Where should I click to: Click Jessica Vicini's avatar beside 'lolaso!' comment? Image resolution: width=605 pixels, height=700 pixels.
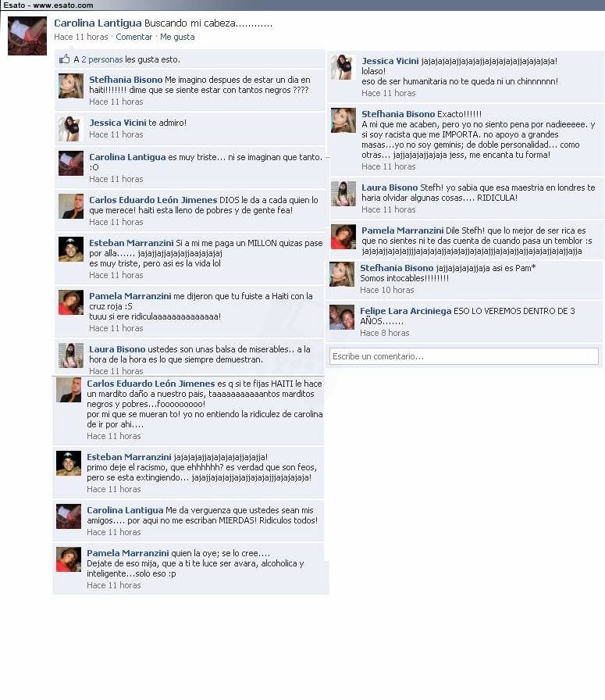click(x=343, y=67)
